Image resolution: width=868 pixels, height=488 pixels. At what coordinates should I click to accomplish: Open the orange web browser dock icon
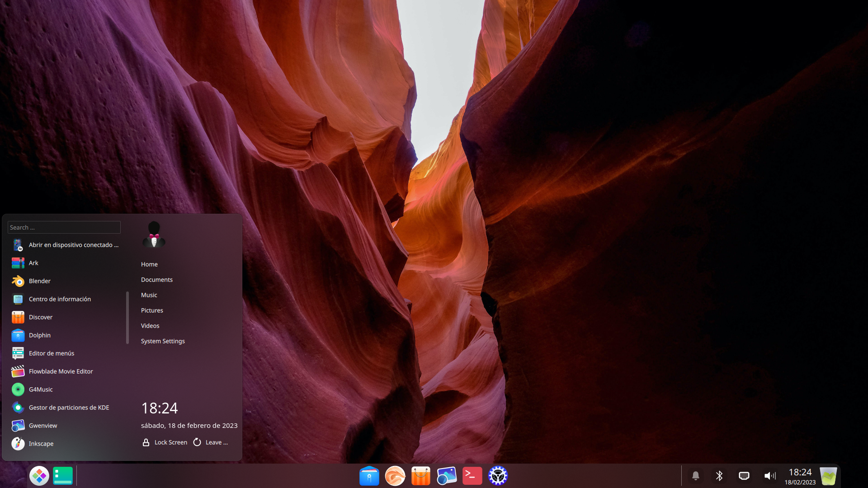click(x=395, y=476)
